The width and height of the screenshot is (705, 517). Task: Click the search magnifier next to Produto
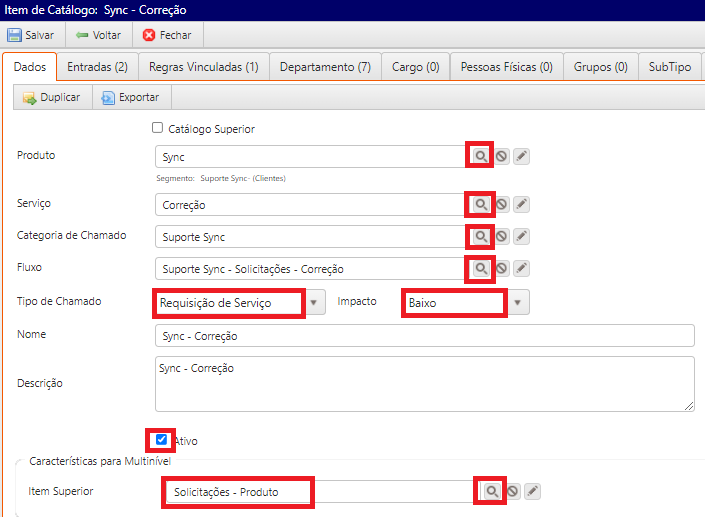pyautogui.click(x=480, y=157)
